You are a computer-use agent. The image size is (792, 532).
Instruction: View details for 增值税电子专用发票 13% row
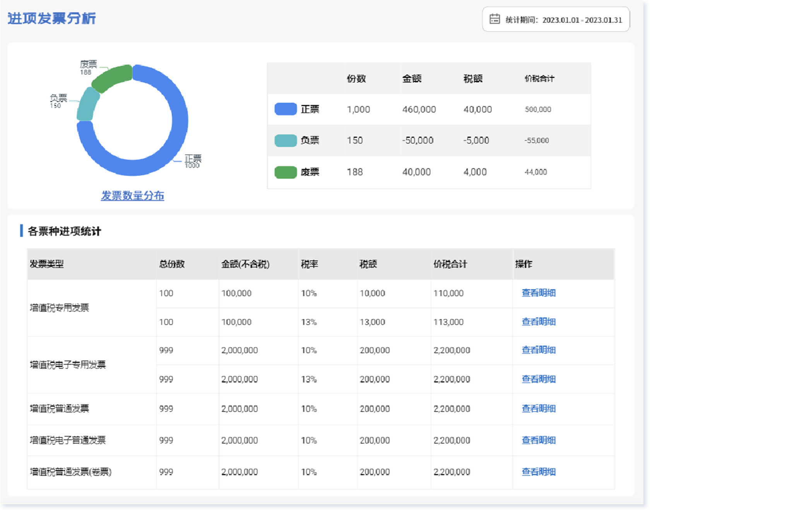coord(538,379)
